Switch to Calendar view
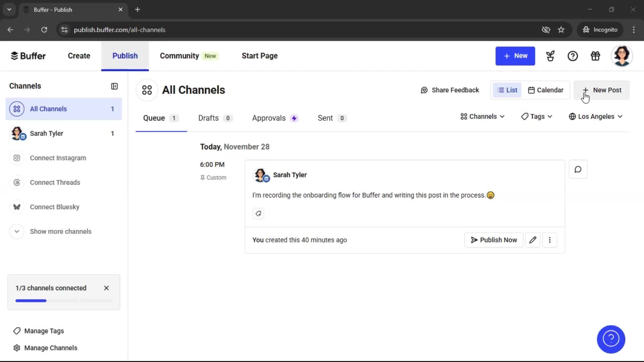Image resolution: width=644 pixels, height=362 pixels. 546,90
